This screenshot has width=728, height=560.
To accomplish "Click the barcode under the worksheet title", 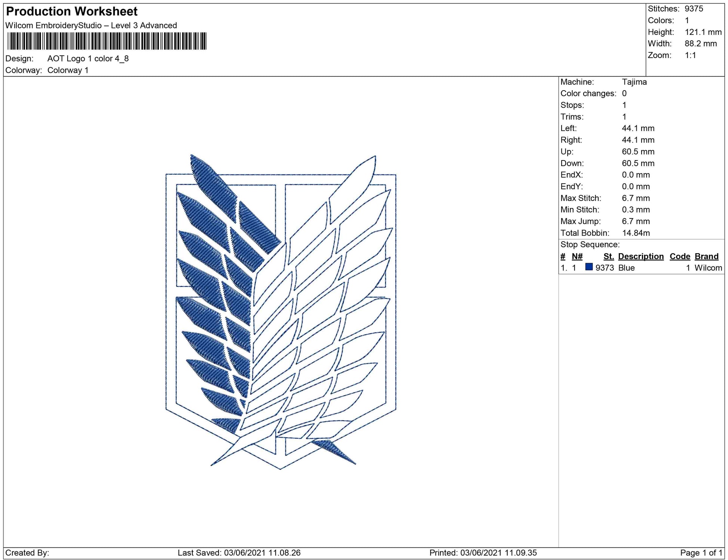I will tap(107, 41).
